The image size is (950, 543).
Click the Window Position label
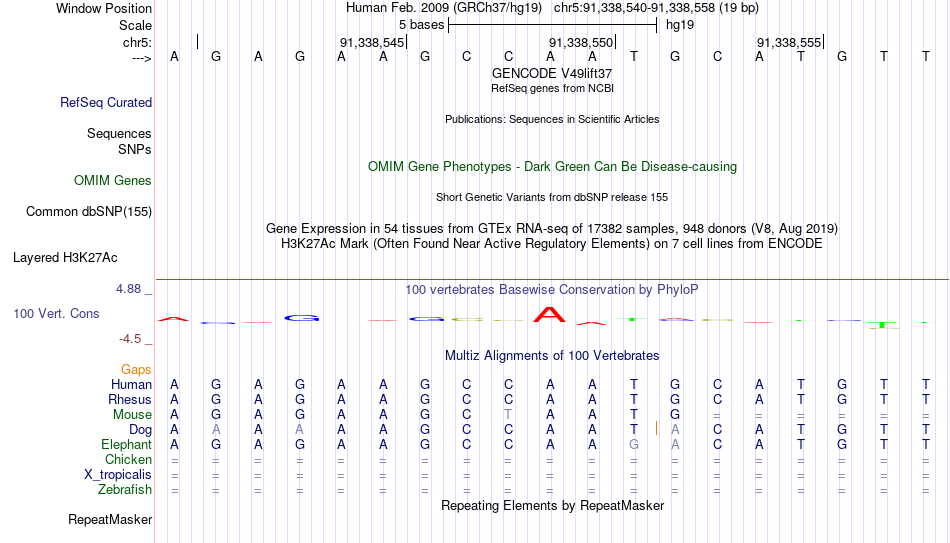[x=104, y=8]
